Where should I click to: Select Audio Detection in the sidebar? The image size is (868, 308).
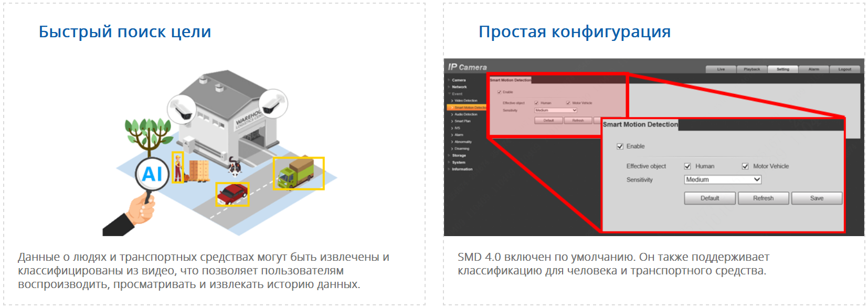pyautogui.click(x=465, y=114)
